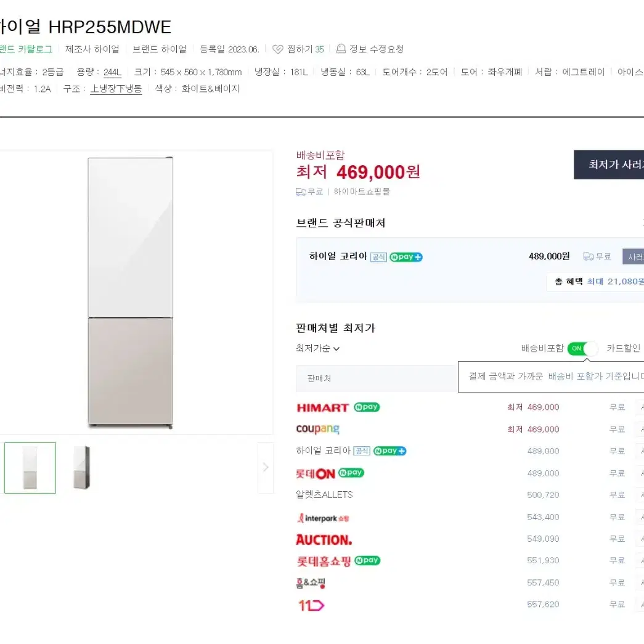Open the Lotte ON seller listing

(x=316, y=473)
